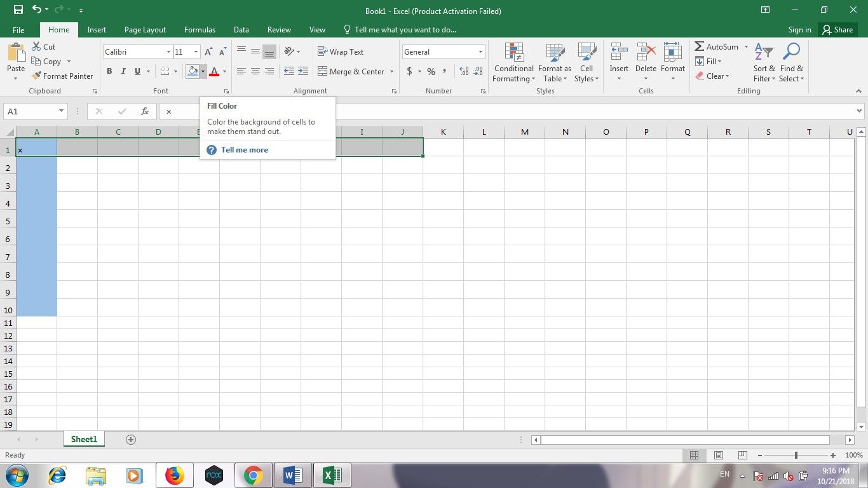Viewport: 868px width, 488px height.
Task: Click the Ribbon Display Options icon
Action: (x=765, y=10)
